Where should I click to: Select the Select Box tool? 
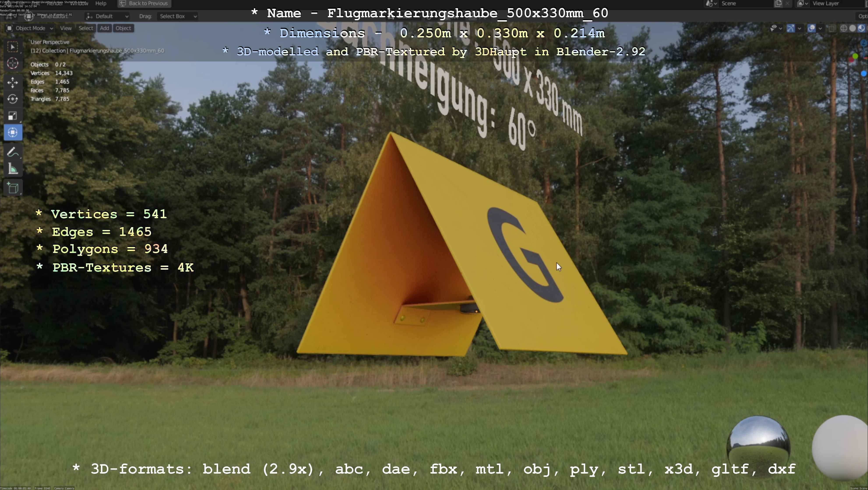pyautogui.click(x=13, y=47)
